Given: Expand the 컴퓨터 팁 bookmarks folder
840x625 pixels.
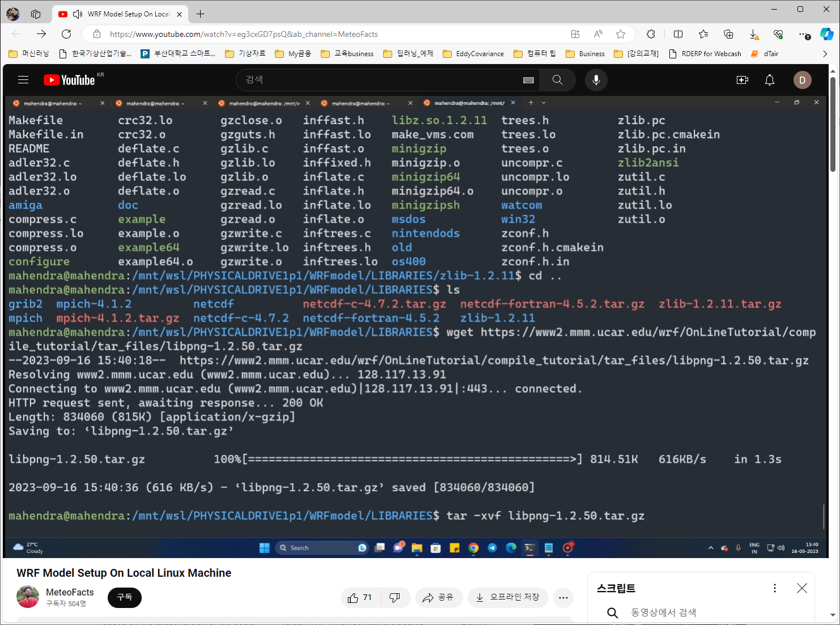Looking at the screenshot, I should click(x=534, y=54).
